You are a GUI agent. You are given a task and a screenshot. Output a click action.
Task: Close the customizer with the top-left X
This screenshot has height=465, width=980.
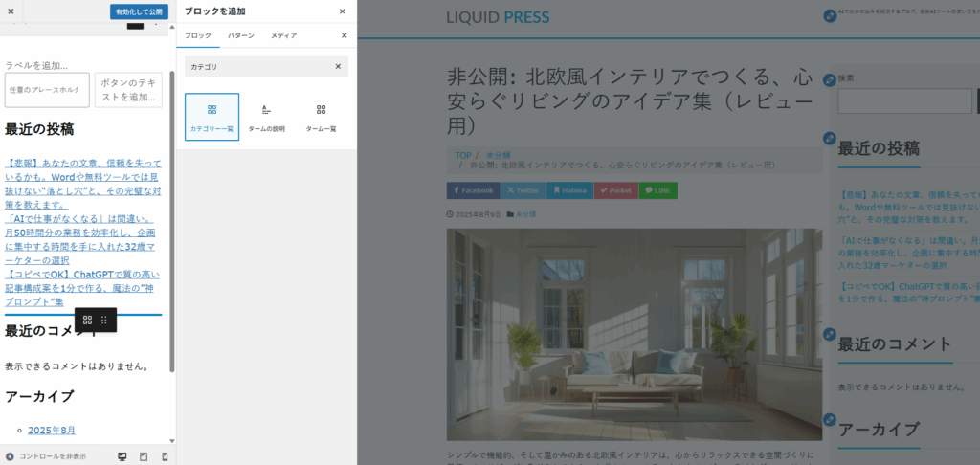11,11
